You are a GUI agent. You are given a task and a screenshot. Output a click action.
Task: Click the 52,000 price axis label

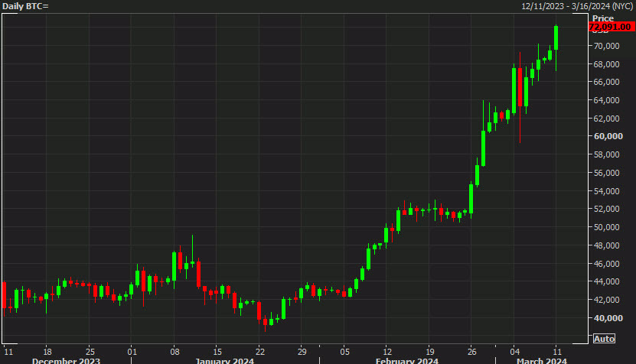tap(606, 209)
